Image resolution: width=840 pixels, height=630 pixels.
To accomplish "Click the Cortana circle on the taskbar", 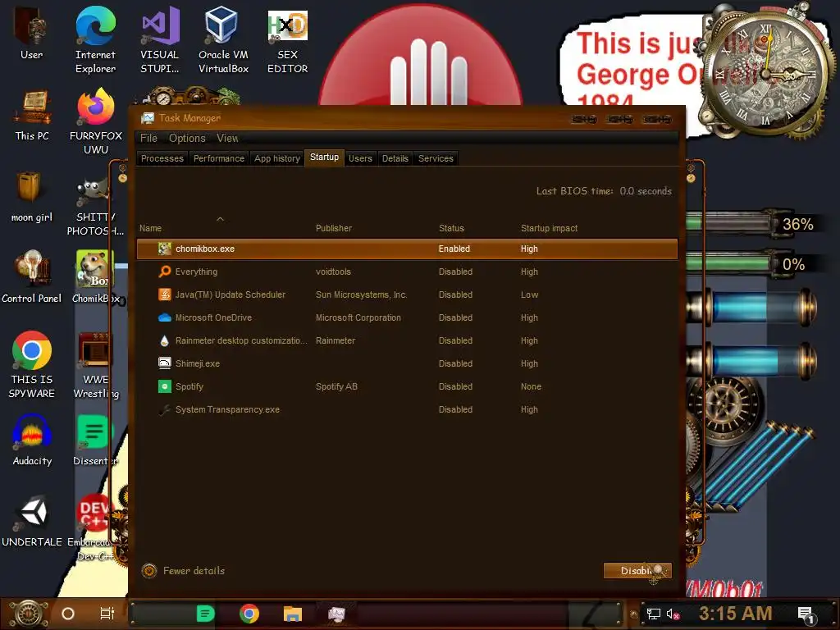I will (68, 614).
